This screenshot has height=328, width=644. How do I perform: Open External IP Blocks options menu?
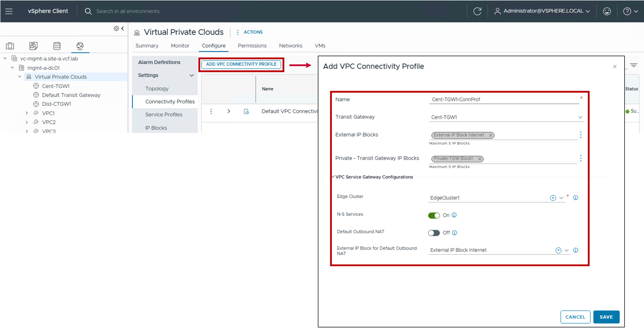point(581,135)
